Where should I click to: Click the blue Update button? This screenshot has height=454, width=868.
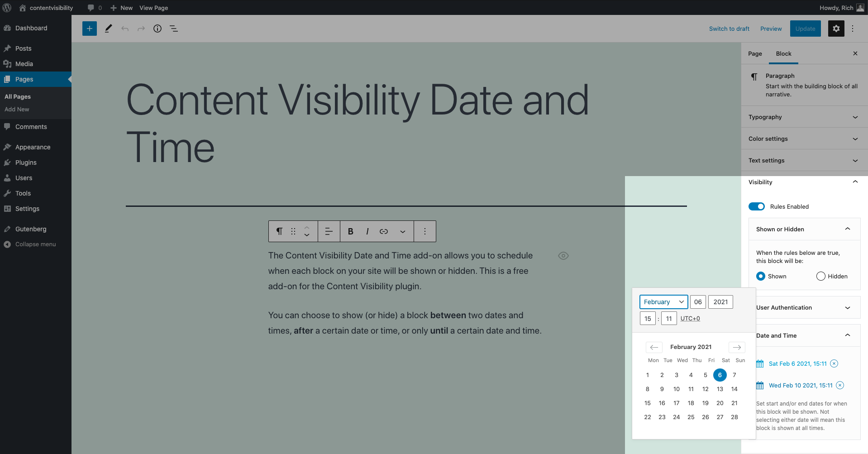click(x=805, y=29)
